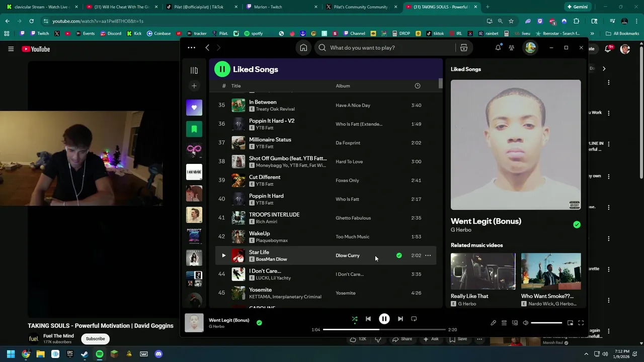
Task: Open Spotify profile avatar menu
Action: click(x=530, y=48)
